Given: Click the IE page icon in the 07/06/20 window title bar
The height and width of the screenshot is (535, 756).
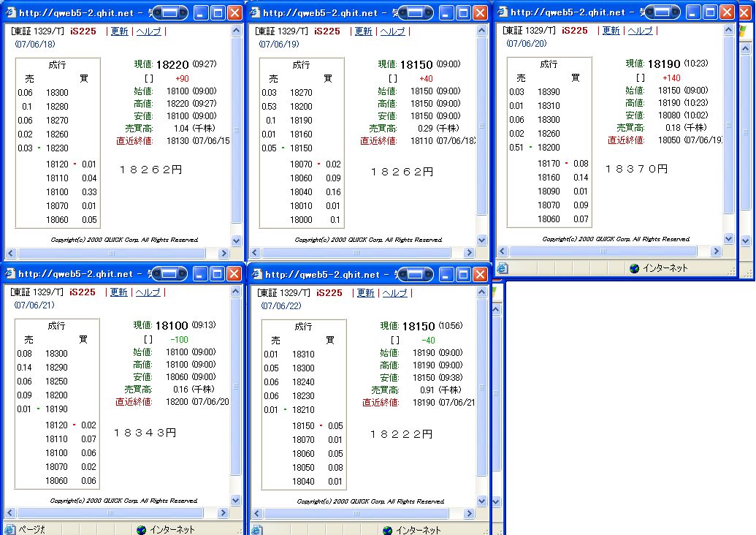Looking at the screenshot, I should (502, 12).
